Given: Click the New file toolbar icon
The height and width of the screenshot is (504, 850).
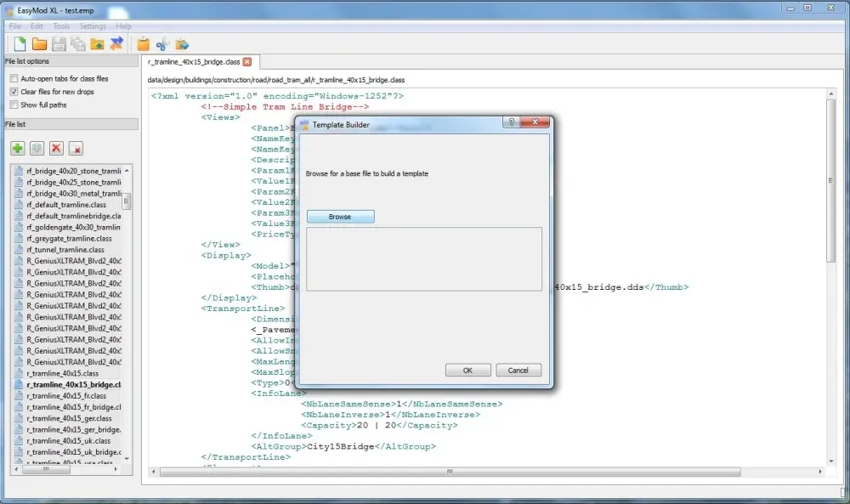Looking at the screenshot, I should click(x=20, y=43).
